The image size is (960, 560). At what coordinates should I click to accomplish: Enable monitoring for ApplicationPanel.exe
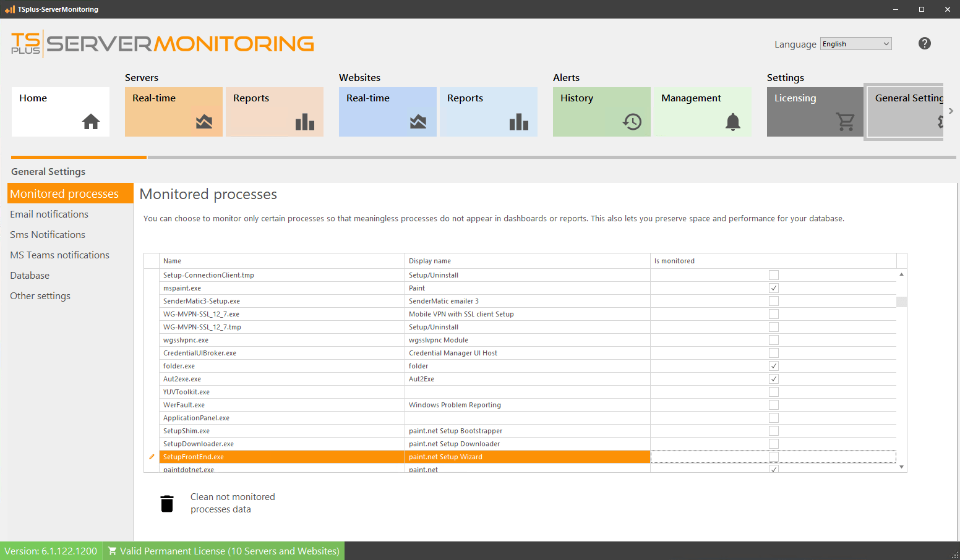(774, 418)
